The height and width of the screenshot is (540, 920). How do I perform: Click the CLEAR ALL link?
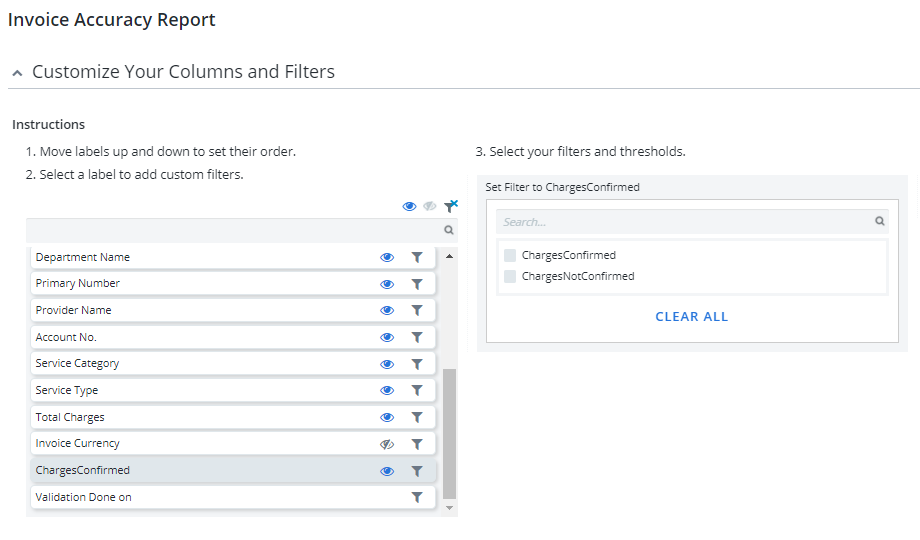point(692,317)
